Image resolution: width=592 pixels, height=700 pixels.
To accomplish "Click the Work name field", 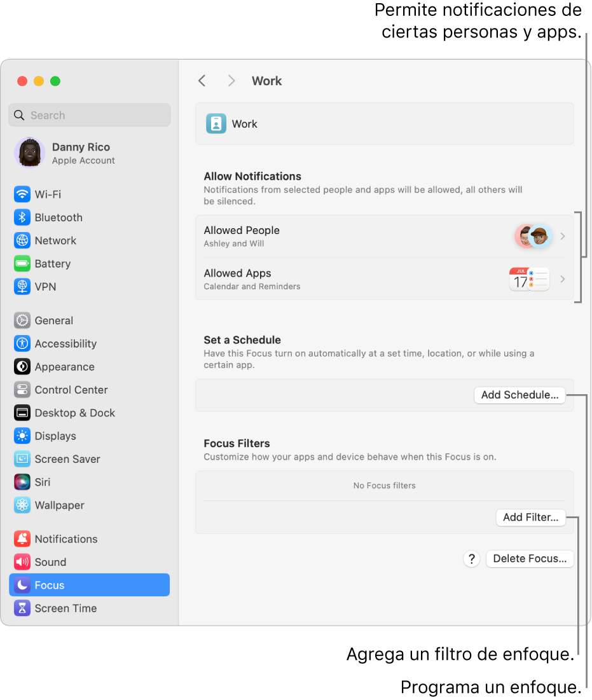I will [385, 124].
